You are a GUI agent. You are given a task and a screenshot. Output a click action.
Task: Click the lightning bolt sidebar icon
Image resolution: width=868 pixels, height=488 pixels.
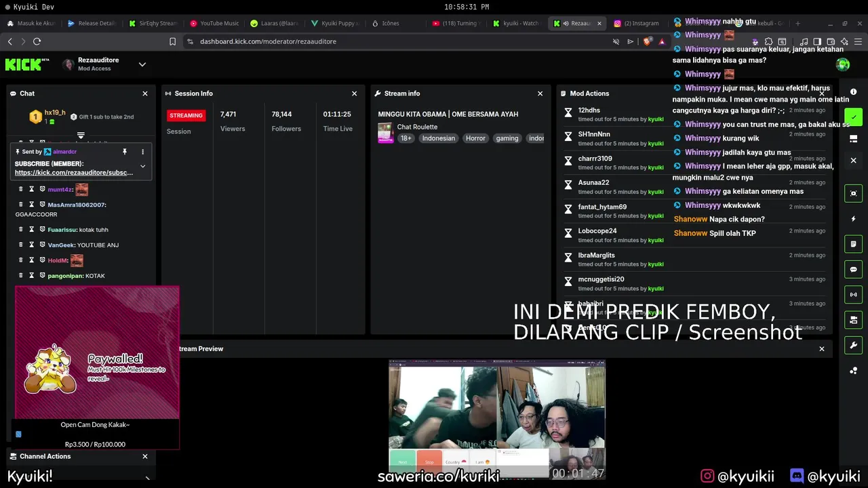click(x=853, y=219)
